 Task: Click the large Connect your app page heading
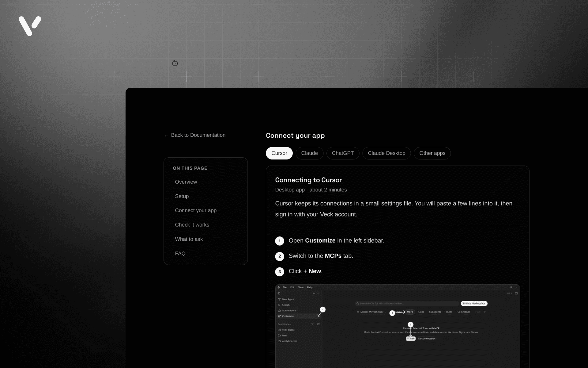(295, 136)
